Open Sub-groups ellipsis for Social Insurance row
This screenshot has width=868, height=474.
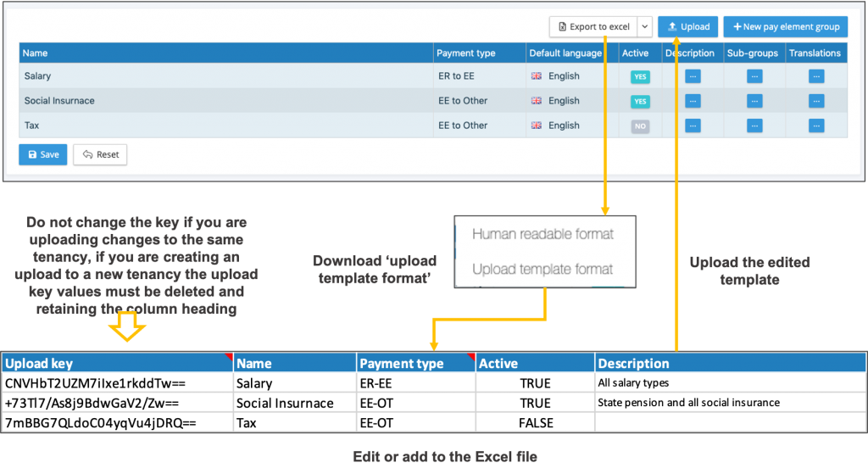tap(754, 101)
